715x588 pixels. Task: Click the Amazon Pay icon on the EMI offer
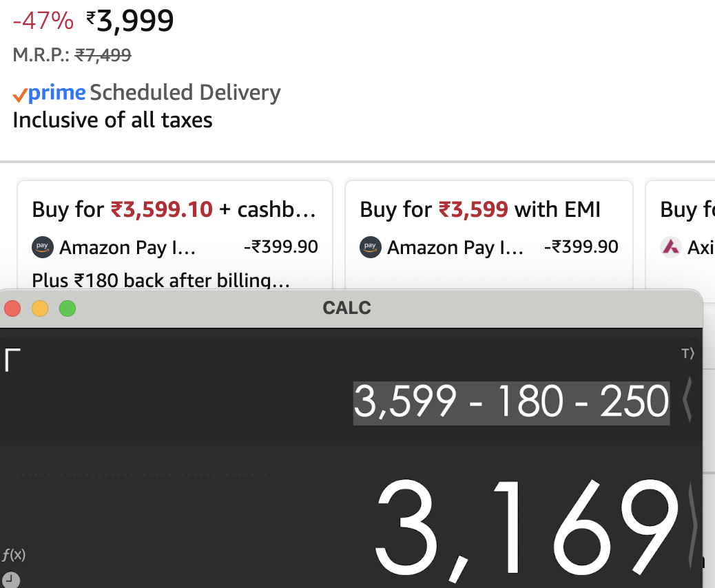click(x=369, y=247)
